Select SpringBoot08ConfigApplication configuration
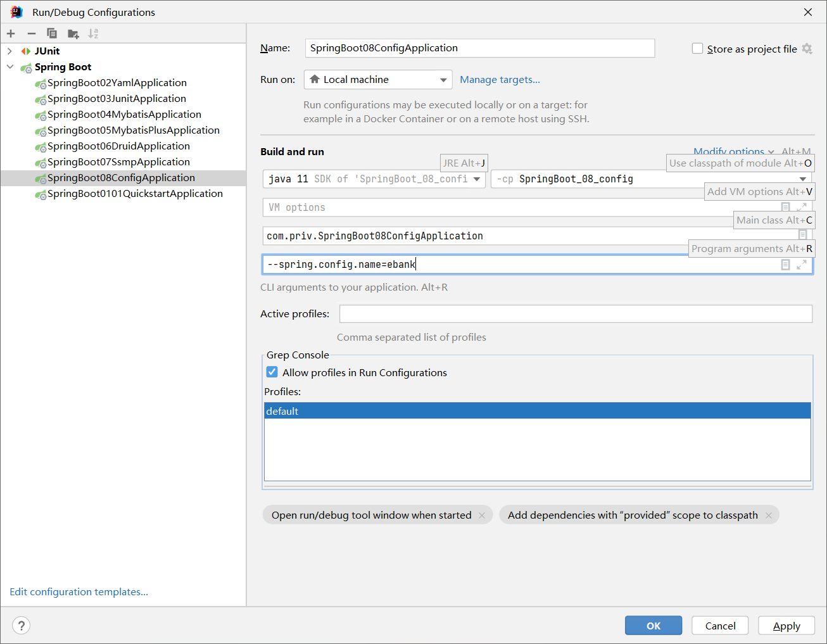827x644 pixels. point(121,178)
